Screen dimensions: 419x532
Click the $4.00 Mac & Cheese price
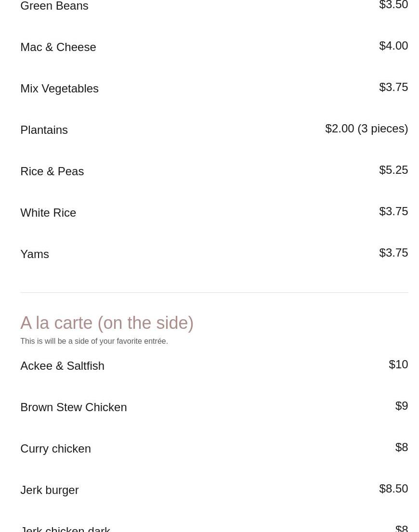coord(393,46)
